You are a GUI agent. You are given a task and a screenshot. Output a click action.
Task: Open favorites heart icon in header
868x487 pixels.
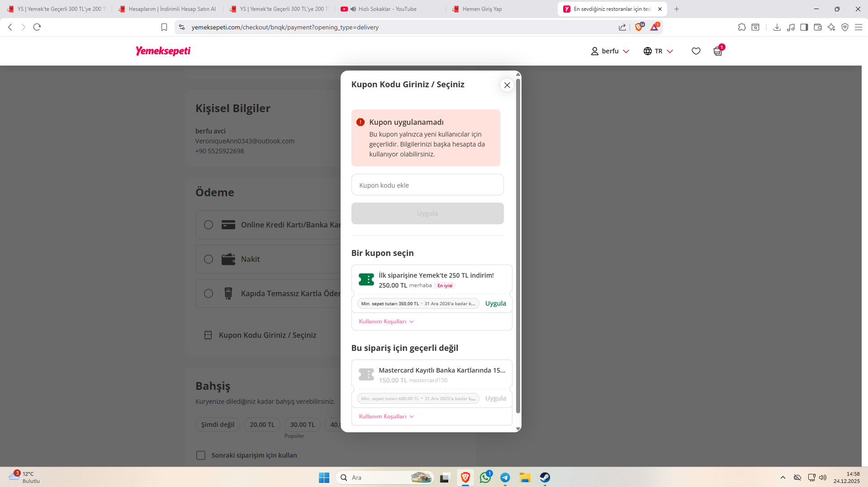pyautogui.click(x=696, y=51)
